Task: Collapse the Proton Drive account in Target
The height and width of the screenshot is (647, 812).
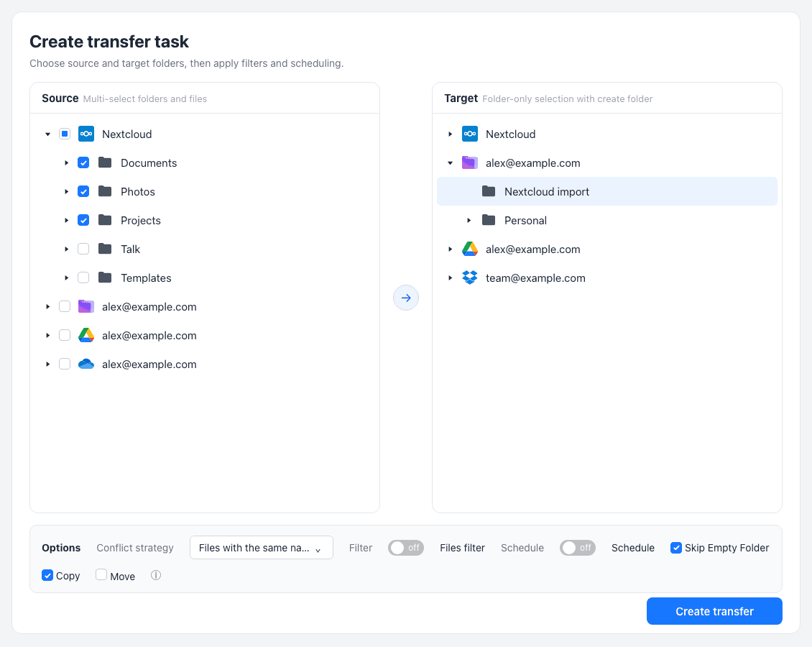Action: click(x=450, y=162)
